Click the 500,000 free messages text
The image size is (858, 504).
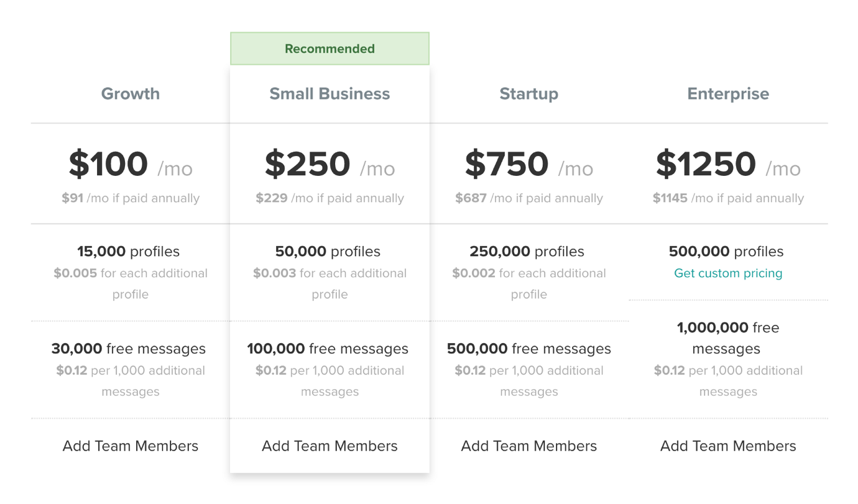528,349
